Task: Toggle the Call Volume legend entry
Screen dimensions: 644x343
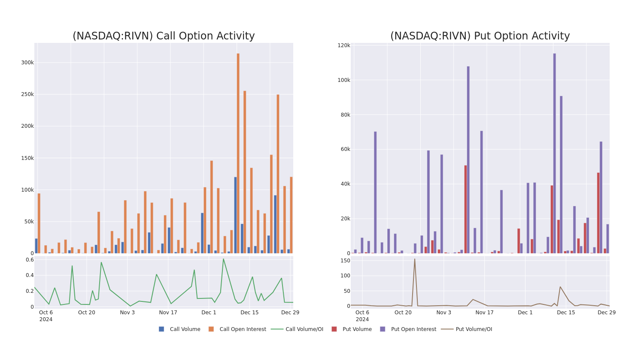Action: coord(179,329)
